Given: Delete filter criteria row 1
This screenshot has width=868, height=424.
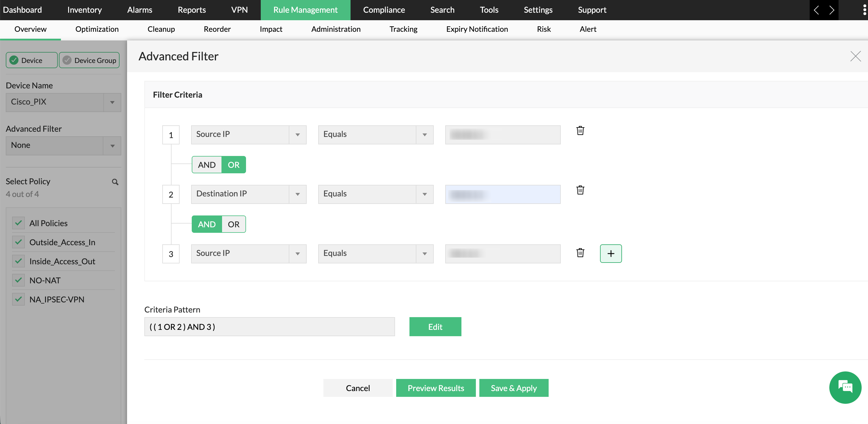Looking at the screenshot, I should click(580, 131).
